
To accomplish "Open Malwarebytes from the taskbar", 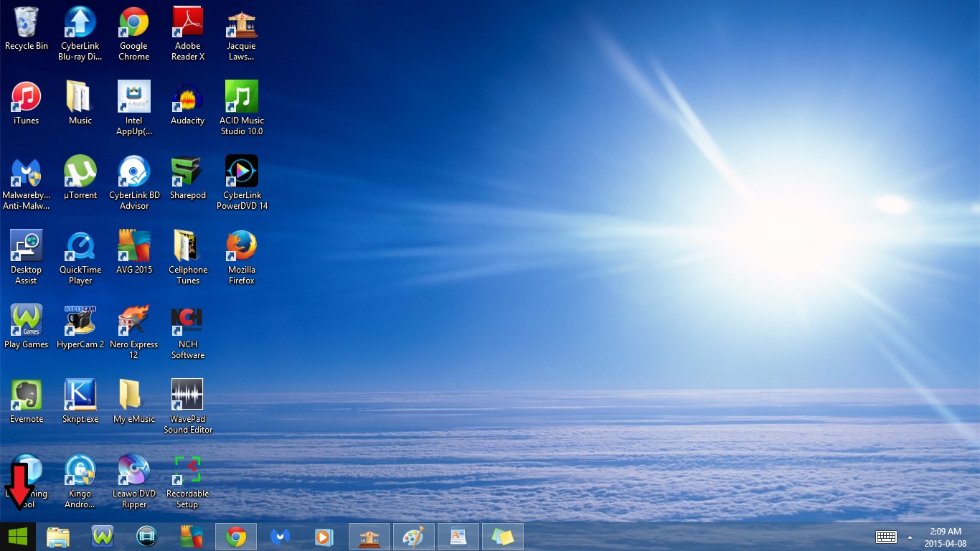I will [x=281, y=537].
